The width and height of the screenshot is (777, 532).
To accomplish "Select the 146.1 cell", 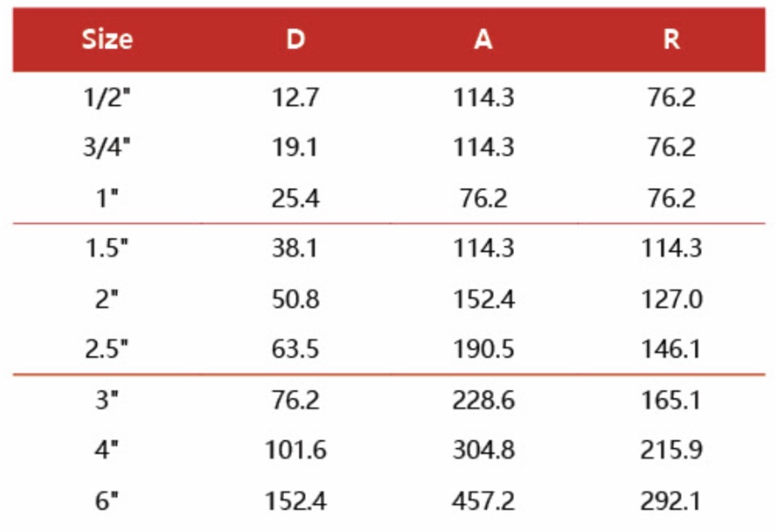I will pos(671,350).
